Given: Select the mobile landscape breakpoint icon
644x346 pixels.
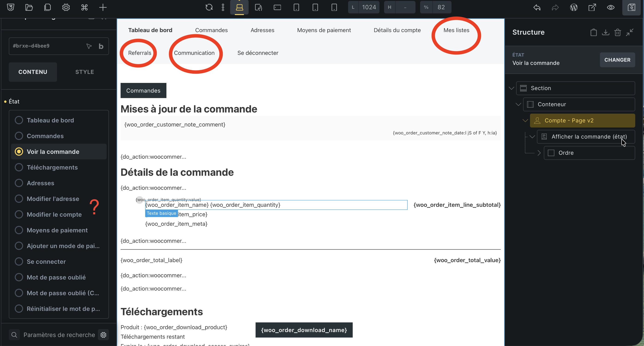Looking at the screenshot, I should [x=315, y=7].
